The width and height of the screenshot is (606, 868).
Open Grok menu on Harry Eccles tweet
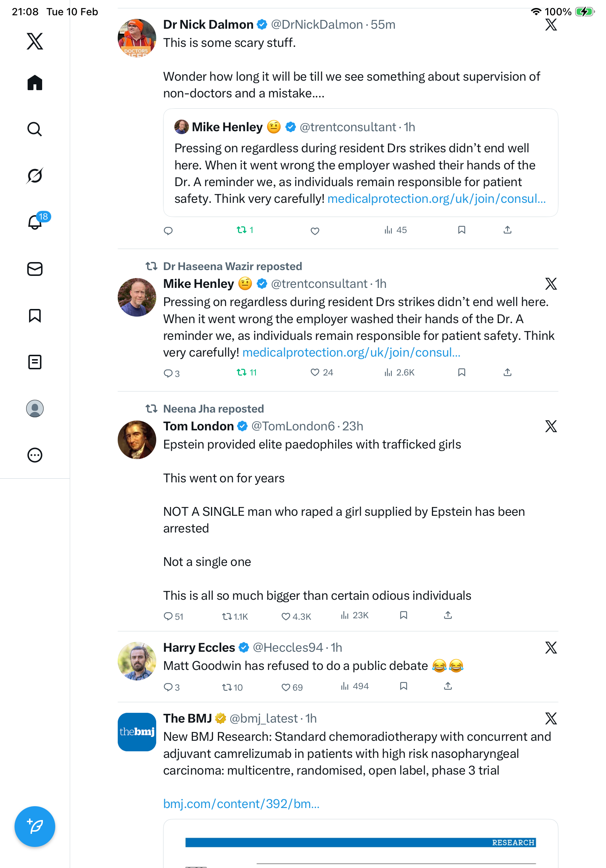tap(550, 648)
